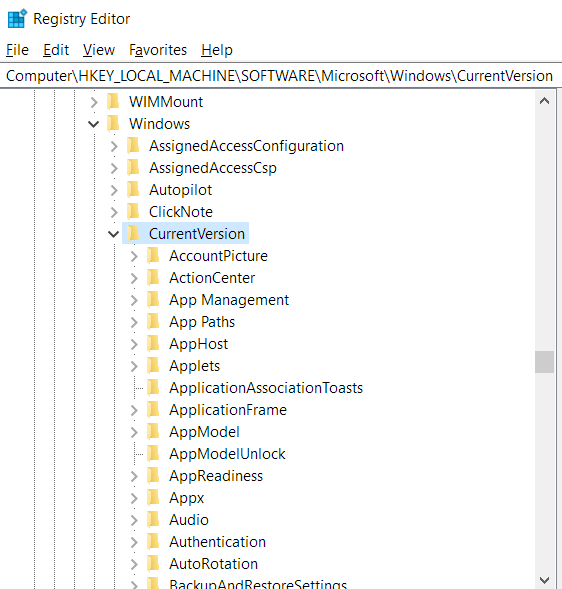Viewport: 562px width, 589px height.
Task: Open the View menu
Action: [99, 50]
